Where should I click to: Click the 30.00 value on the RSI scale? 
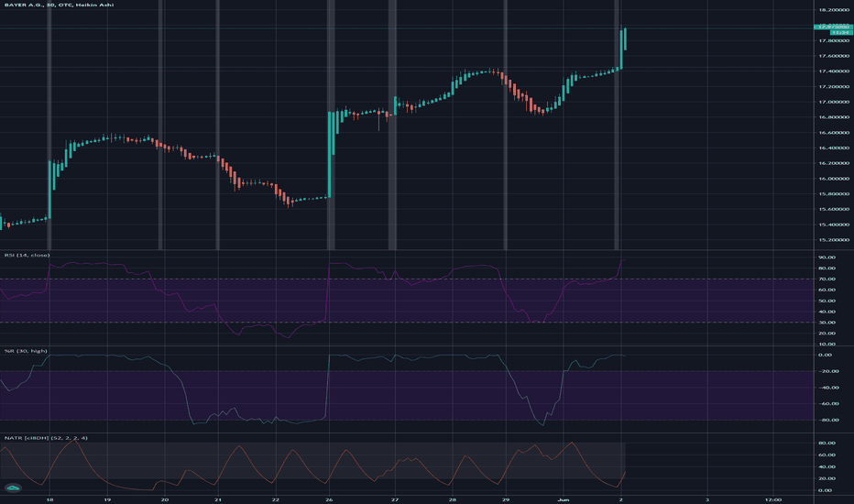pos(827,323)
